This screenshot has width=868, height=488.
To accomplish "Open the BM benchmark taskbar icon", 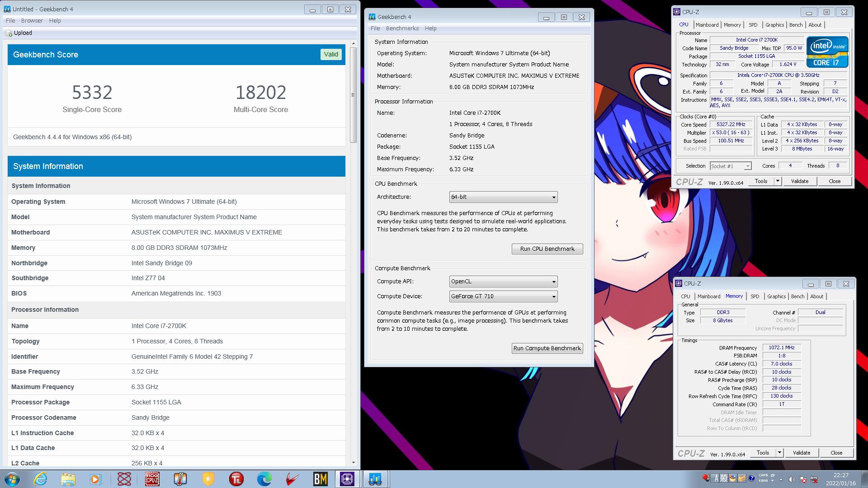I will (321, 479).
